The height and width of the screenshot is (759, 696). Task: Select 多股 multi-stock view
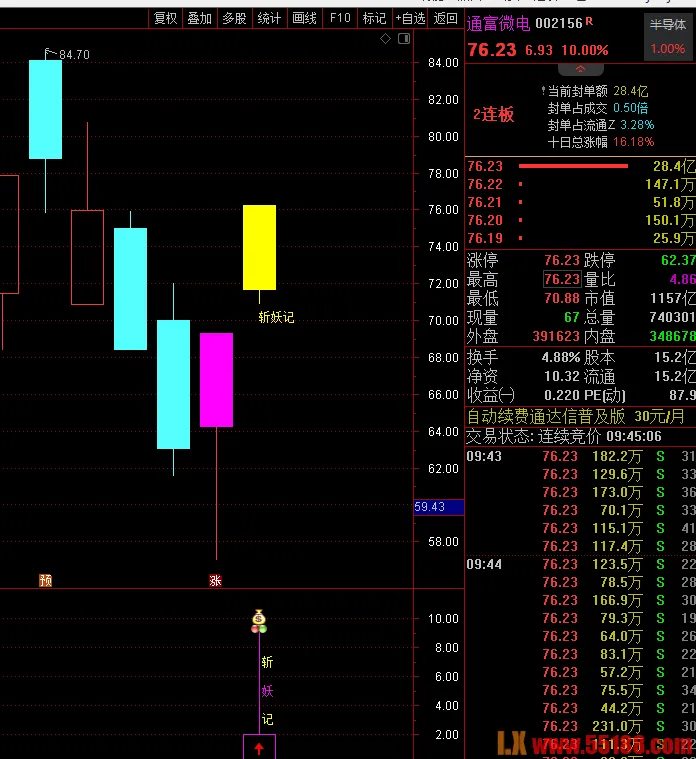(x=235, y=18)
